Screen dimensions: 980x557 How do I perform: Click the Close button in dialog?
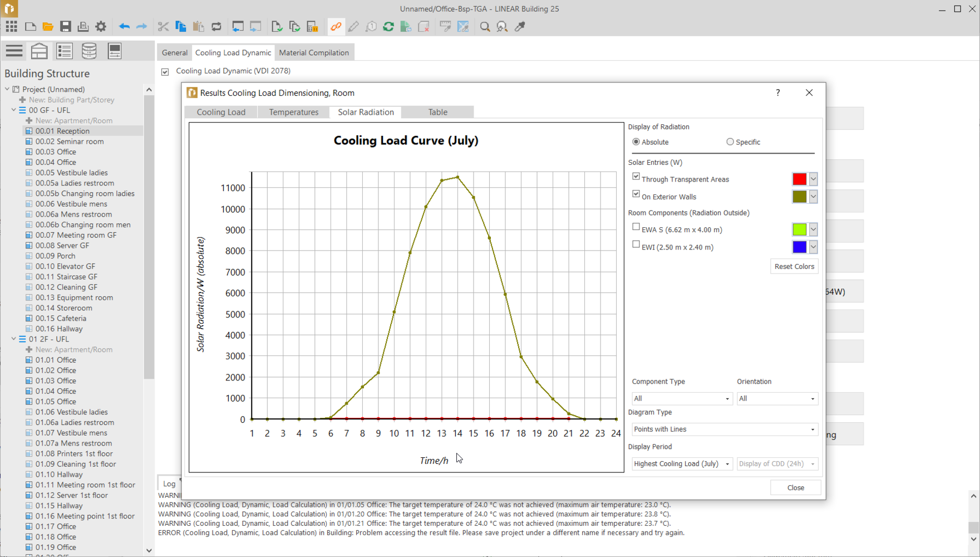click(795, 488)
